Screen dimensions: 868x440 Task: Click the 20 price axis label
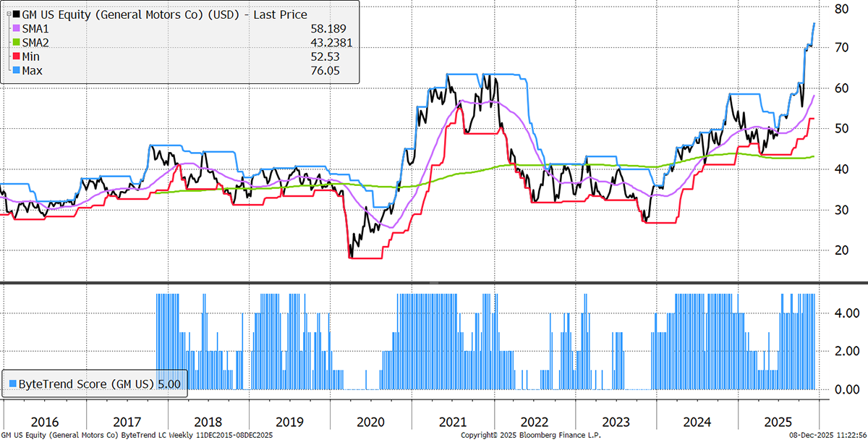(x=841, y=250)
